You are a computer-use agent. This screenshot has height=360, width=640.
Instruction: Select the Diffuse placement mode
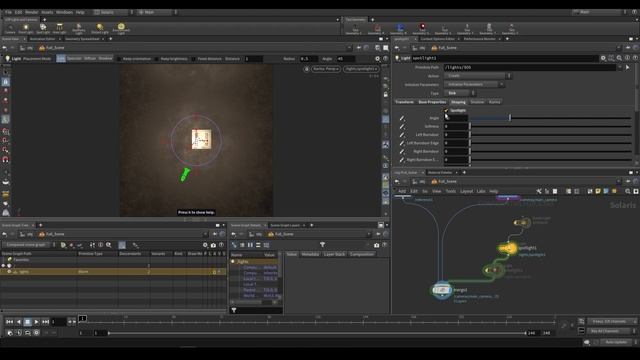click(90, 59)
